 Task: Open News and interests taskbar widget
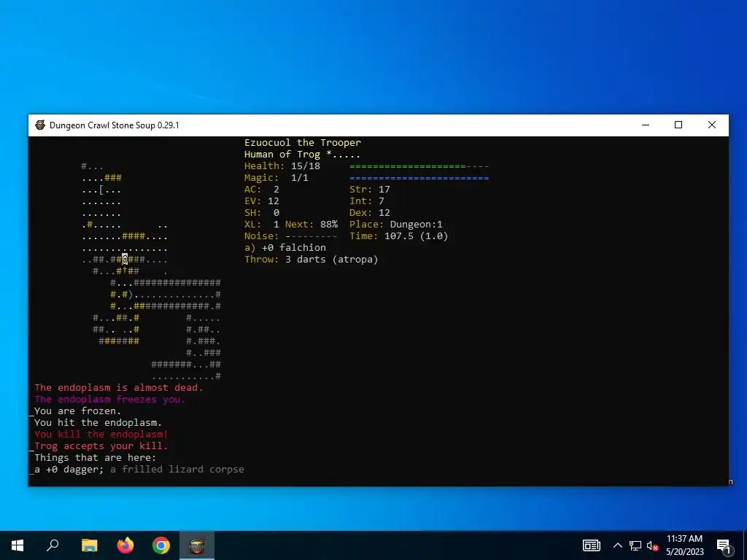point(591,545)
